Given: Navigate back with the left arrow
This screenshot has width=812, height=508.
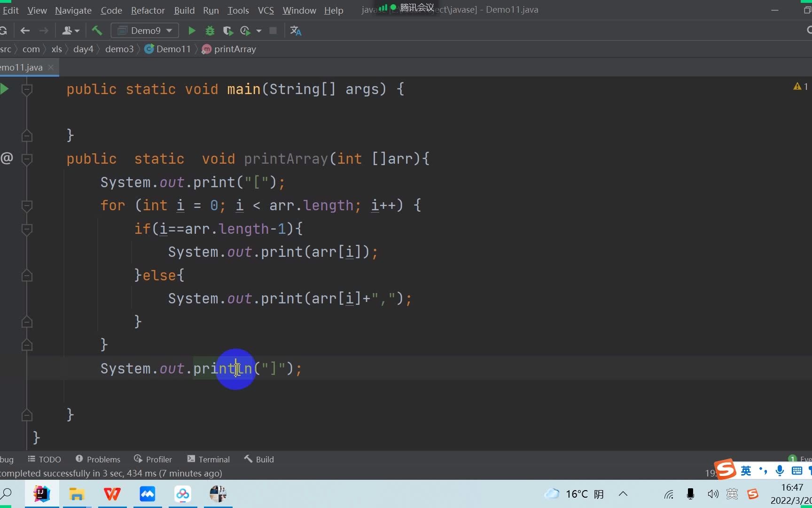Looking at the screenshot, I should point(25,31).
